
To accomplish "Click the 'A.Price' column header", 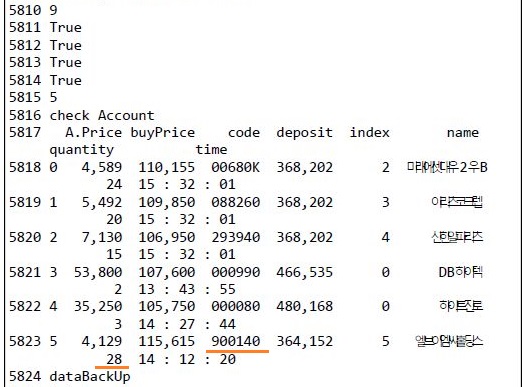I will click(94, 132).
